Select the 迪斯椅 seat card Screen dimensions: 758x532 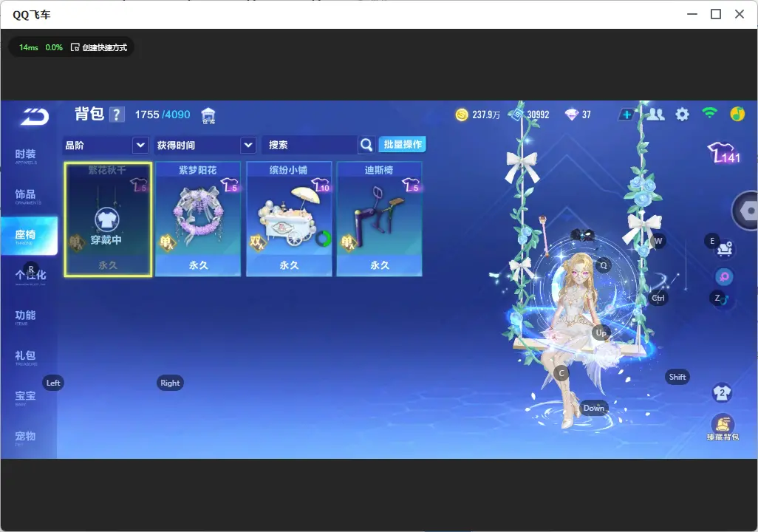click(x=379, y=219)
